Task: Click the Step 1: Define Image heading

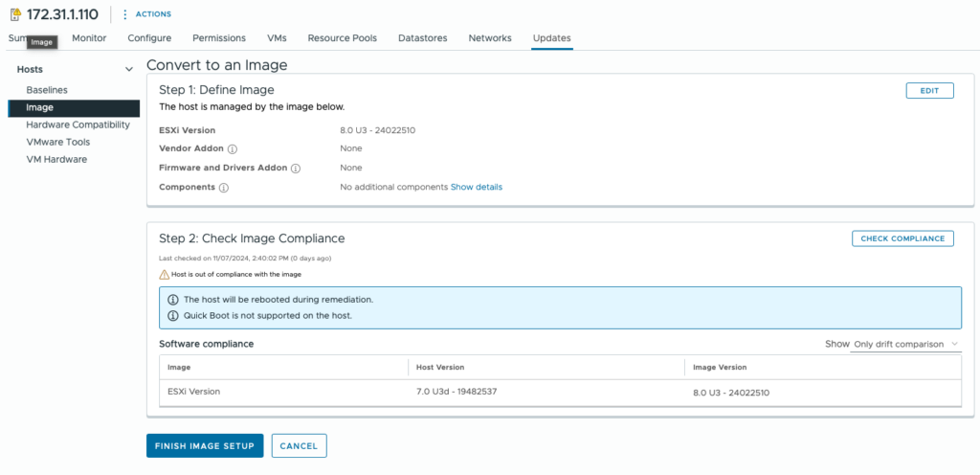Action: (217, 90)
